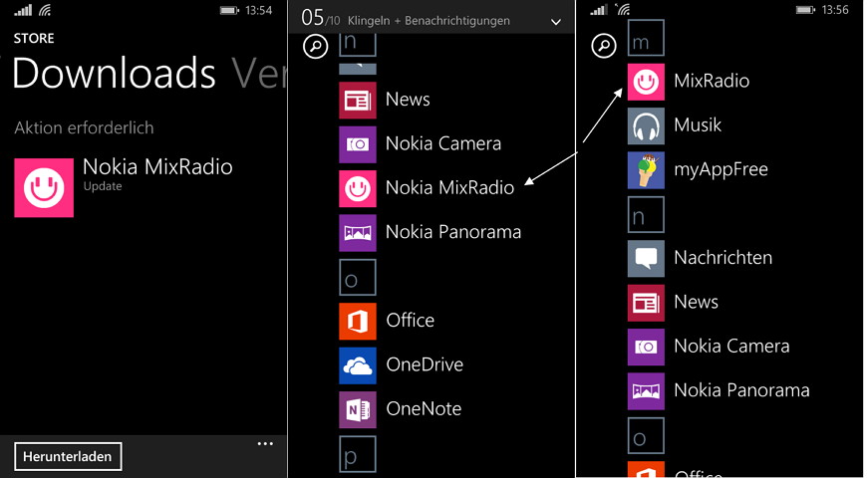
Task: Select the Downloads pivot header
Action: coord(114,74)
